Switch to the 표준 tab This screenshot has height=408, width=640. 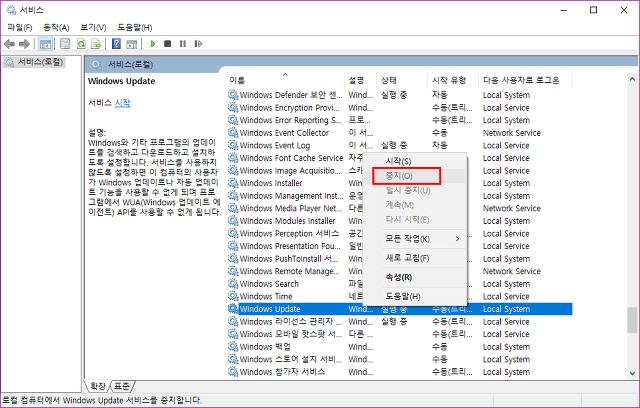click(x=121, y=386)
